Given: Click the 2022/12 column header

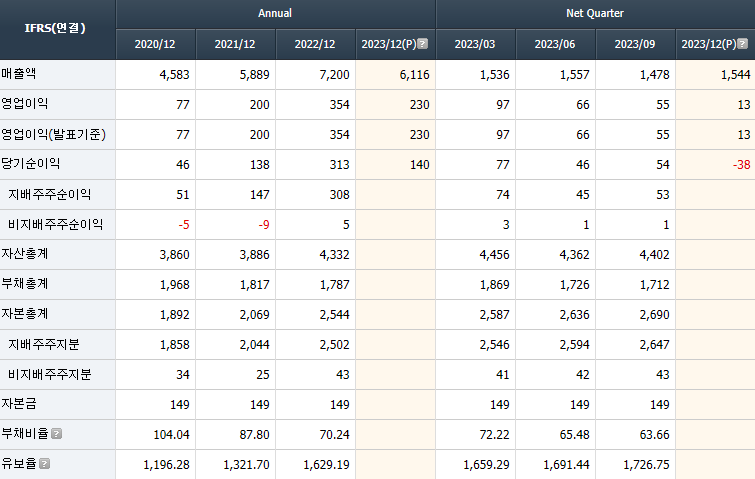Looking at the screenshot, I should click(x=315, y=44).
